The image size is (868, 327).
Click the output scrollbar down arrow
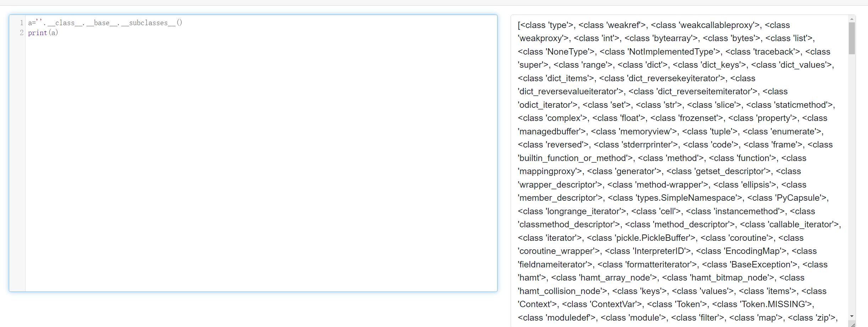pyautogui.click(x=852, y=316)
